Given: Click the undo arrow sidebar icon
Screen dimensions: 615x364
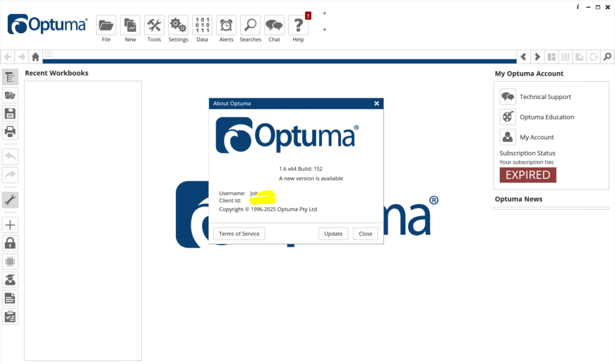Looking at the screenshot, I should pyautogui.click(x=10, y=157).
